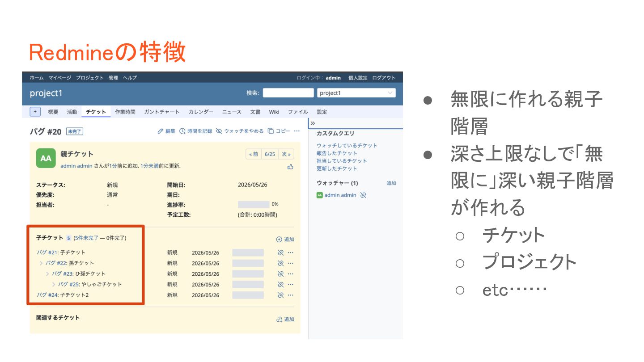
Task: Open the 報告したチケット custom query
Action: click(x=337, y=153)
